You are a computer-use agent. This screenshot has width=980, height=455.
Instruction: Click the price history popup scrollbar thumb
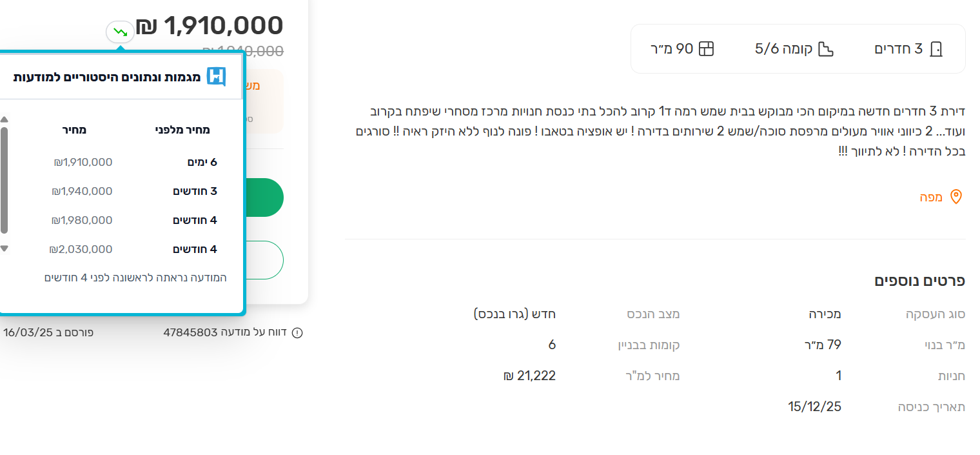[5, 181]
